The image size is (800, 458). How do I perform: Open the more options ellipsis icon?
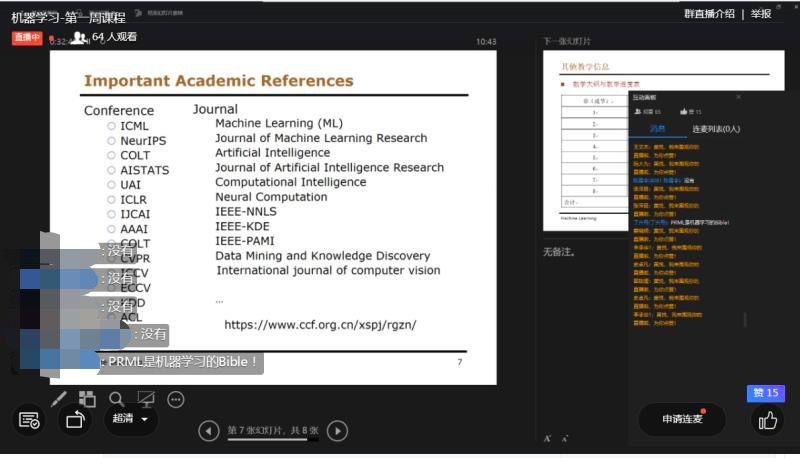[x=176, y=399]
